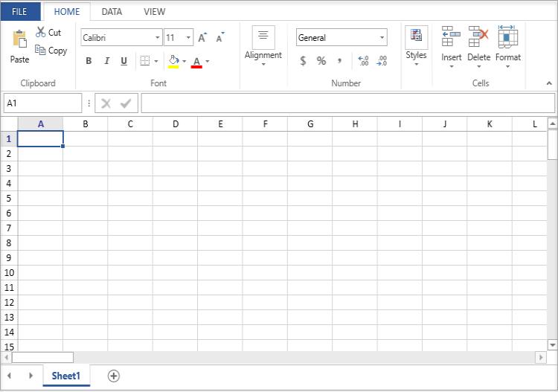
Task: Switch to the VIEW ribbon tab
Action: click(x=155, y=12)
